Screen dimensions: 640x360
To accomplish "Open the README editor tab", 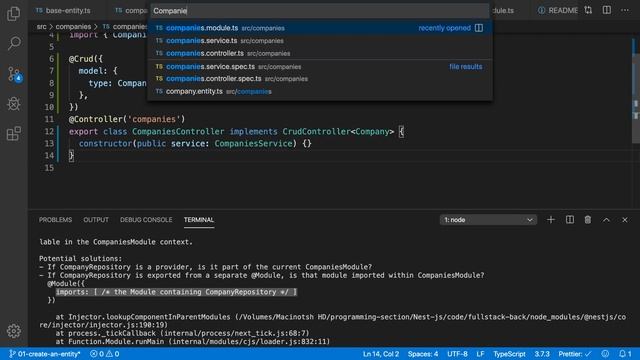I will pos(558,11).
